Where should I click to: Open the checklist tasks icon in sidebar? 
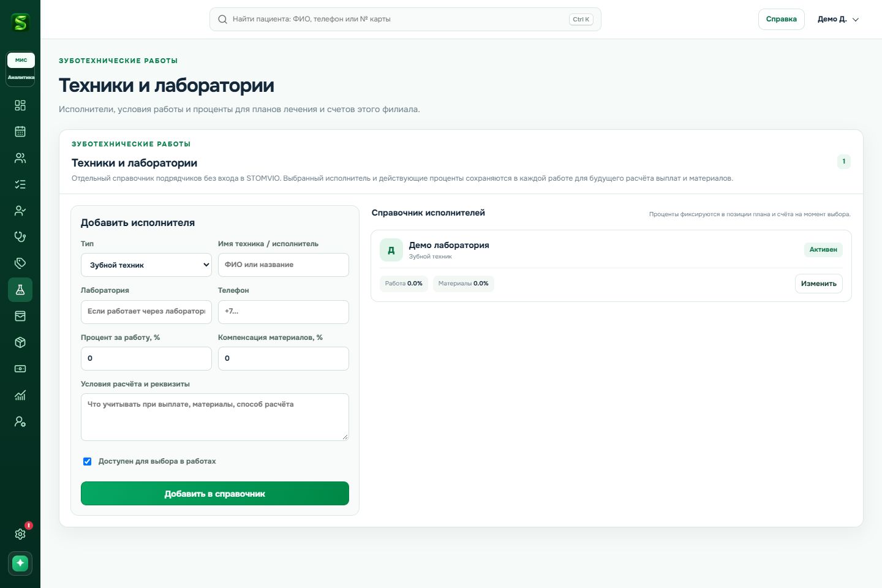[20, 184]
